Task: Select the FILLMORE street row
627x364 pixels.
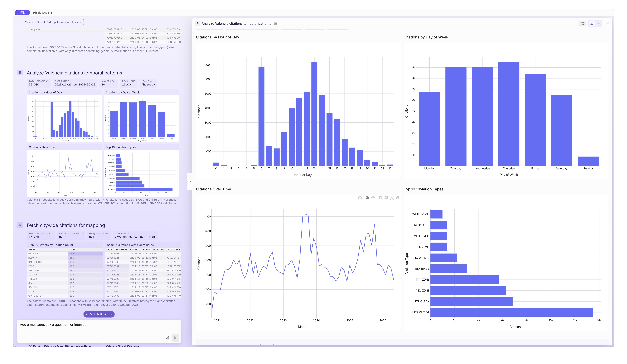Action: (x=65, y=271)
